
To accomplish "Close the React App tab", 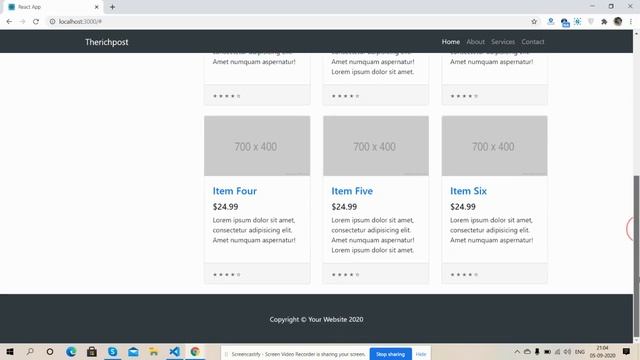I will click(97, 7).
